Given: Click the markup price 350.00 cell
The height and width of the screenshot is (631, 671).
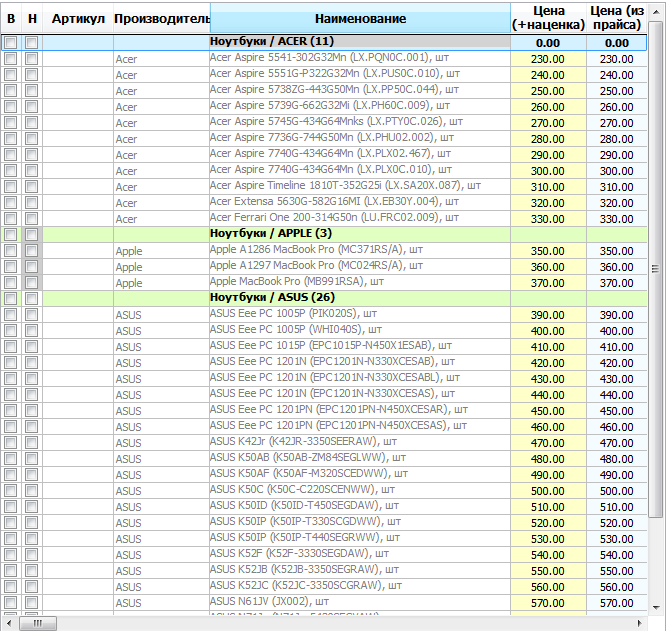Looking at the screenshot, I should click(x=548, y=251).
